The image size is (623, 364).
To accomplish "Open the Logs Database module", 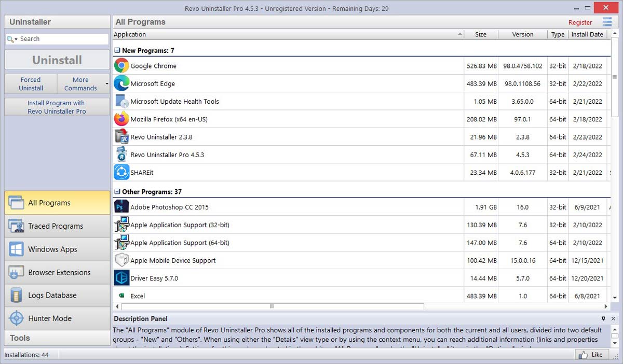I will point(57,295).
